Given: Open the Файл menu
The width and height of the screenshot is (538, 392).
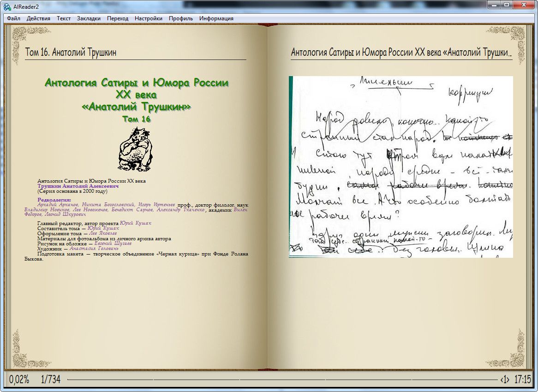Looking at the screenshot, I should pos(13,18).
